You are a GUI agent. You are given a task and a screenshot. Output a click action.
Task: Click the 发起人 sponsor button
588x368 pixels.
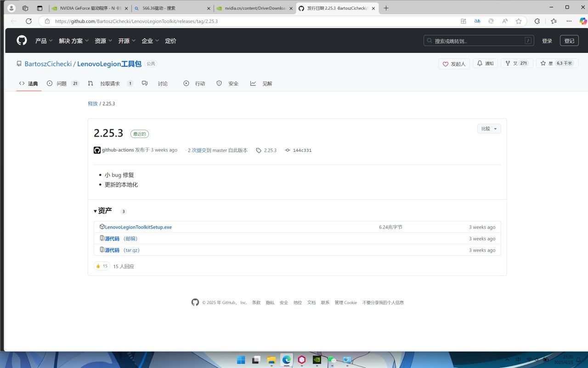coord(454,63)
